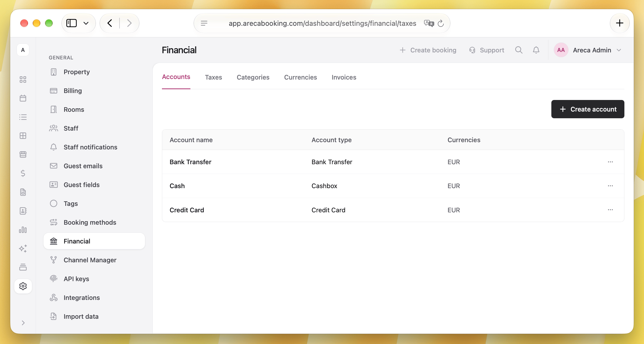
Task: Click the AA user avatar
Action: (x=561, y=50)
